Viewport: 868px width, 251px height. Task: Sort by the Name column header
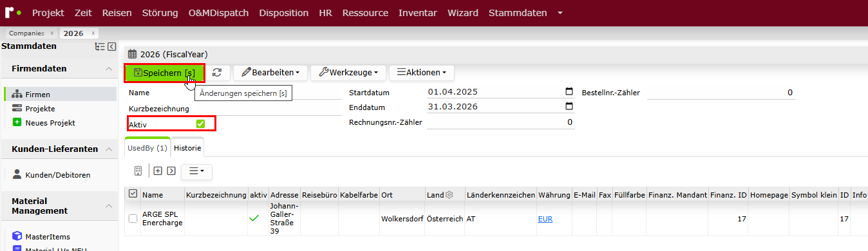tap(152, 194)
